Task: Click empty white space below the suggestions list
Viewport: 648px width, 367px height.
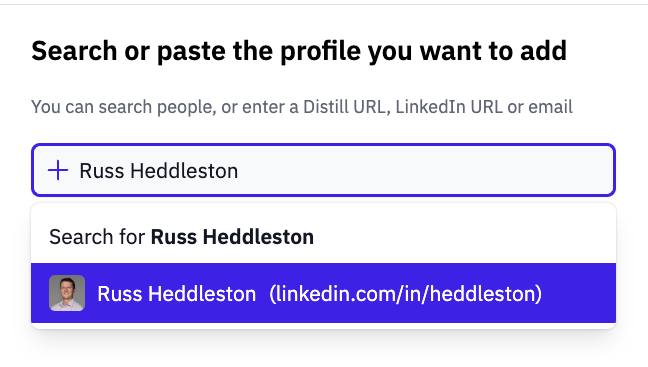Action: [323, 349]
